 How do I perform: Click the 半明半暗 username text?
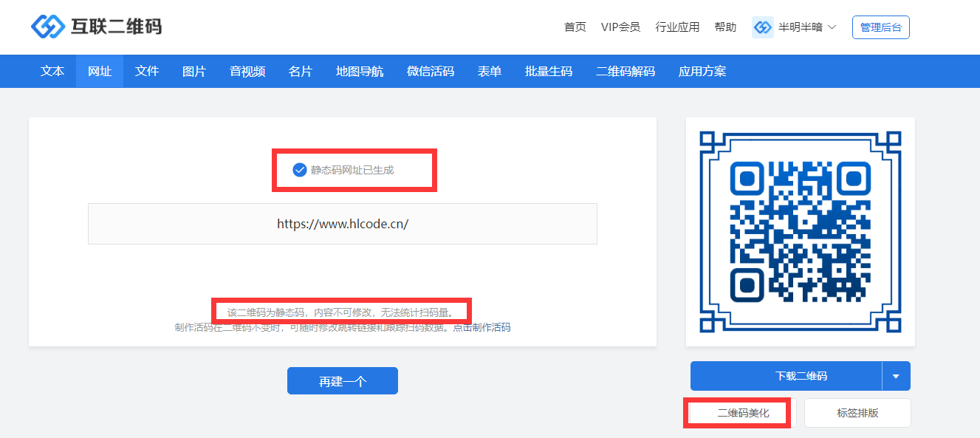pos(801,27)
